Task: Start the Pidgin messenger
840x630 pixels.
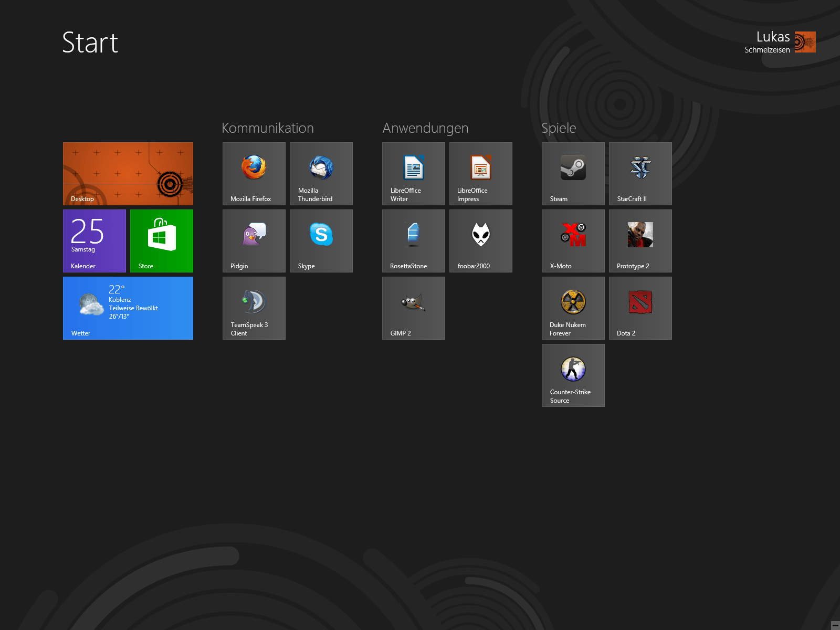Action: tap(254, 240)
